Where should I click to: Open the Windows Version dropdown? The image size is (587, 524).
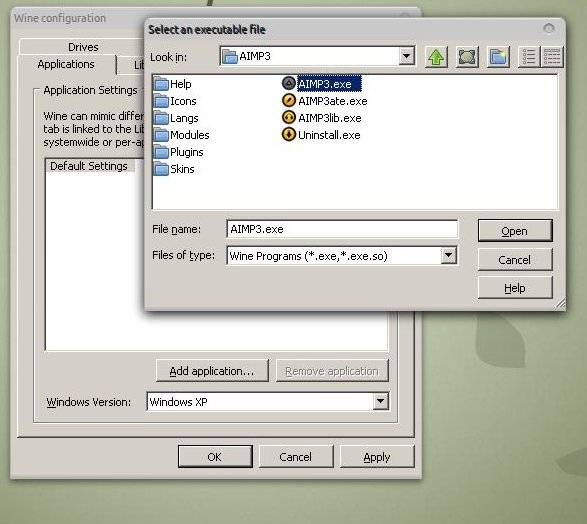[x=380, y=401]
